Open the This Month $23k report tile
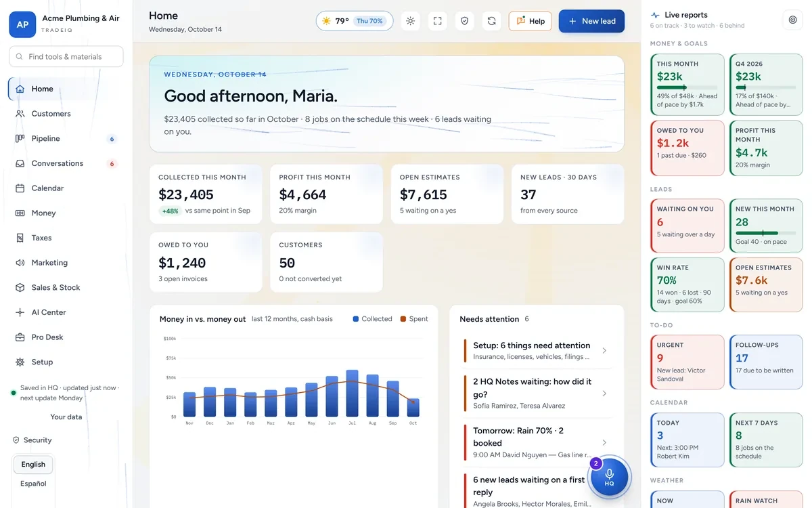The width and height of the screenshot is (812, 508). coord(687,85)
